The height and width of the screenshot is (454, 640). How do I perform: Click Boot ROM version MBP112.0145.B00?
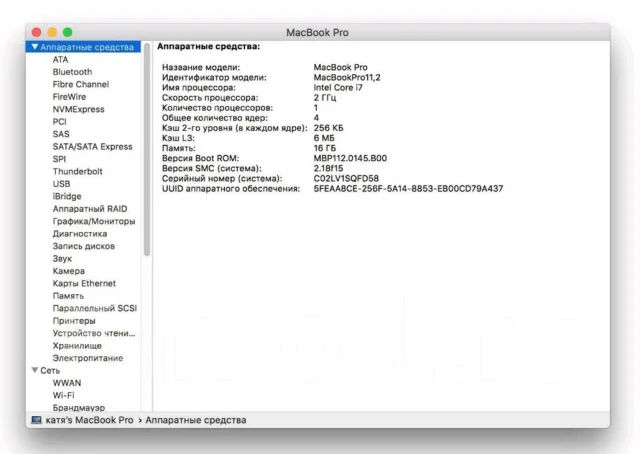coord(350,158)
